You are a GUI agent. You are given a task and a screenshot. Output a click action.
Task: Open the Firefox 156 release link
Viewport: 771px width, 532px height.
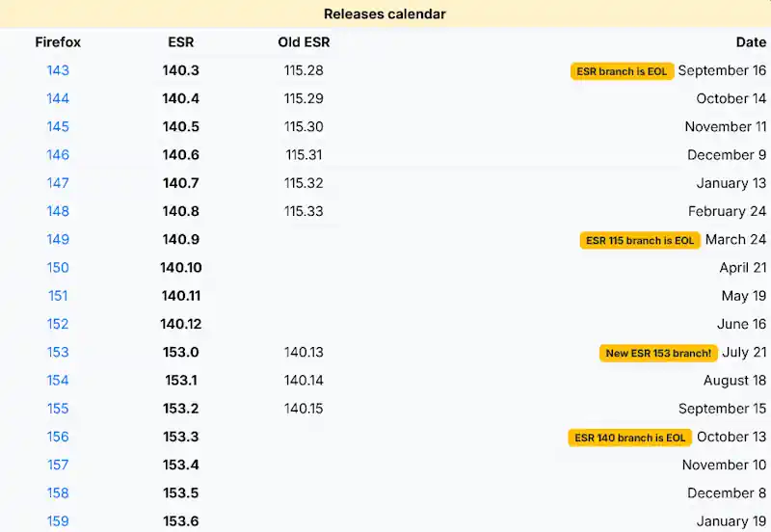(x=58, y=437)
